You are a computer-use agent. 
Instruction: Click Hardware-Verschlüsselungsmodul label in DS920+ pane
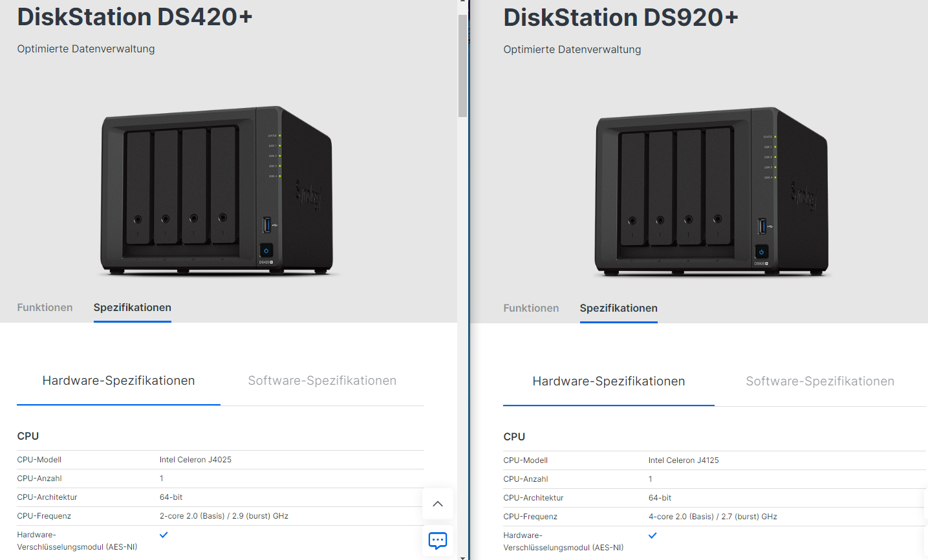click(563, 541)
